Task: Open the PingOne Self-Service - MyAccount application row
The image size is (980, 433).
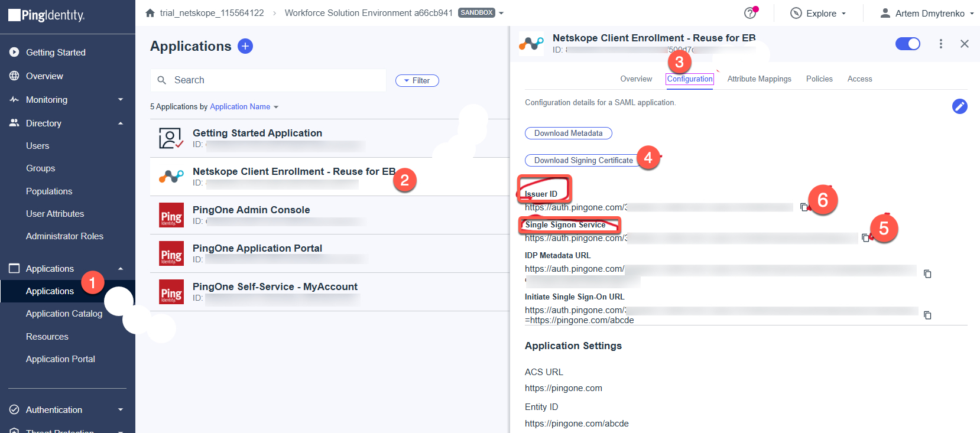Action: (x=330, y=292)
